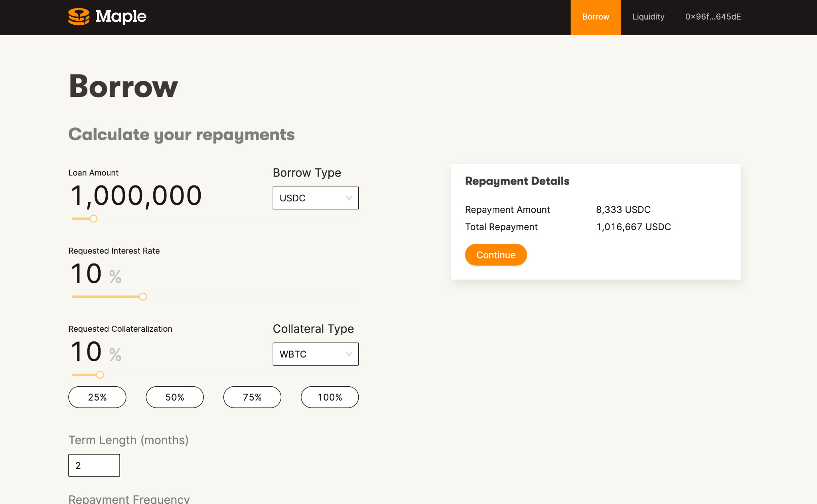
Task: Set collateralization to 100% preset
Action: pos(330,397)
